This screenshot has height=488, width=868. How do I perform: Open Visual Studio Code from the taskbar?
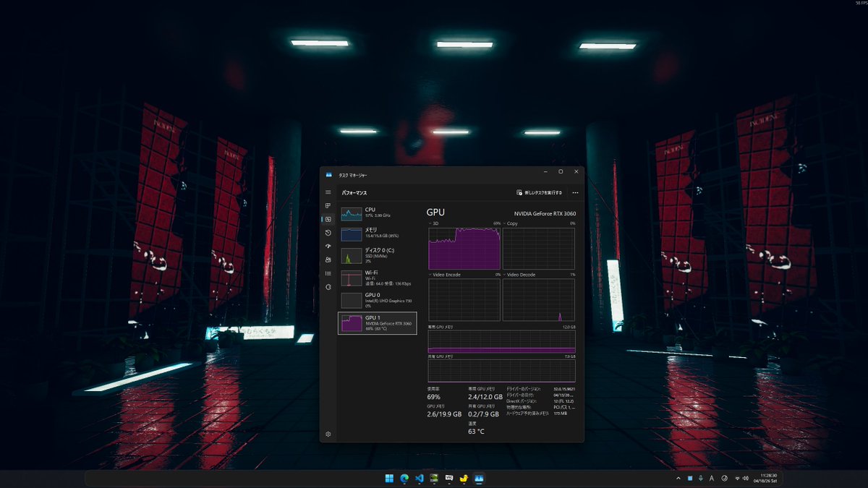pos(420,478)
